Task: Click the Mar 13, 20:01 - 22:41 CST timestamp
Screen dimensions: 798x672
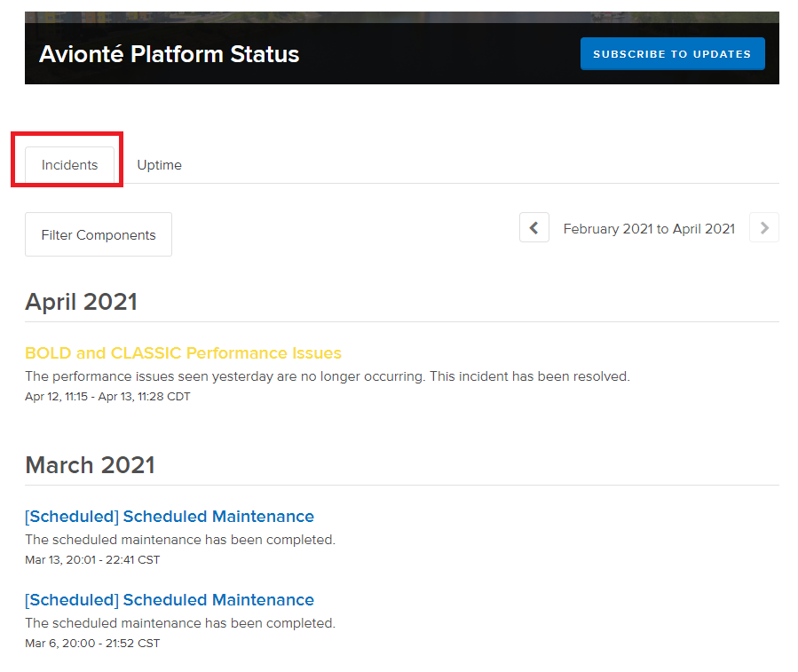Action: click(92, 560)
